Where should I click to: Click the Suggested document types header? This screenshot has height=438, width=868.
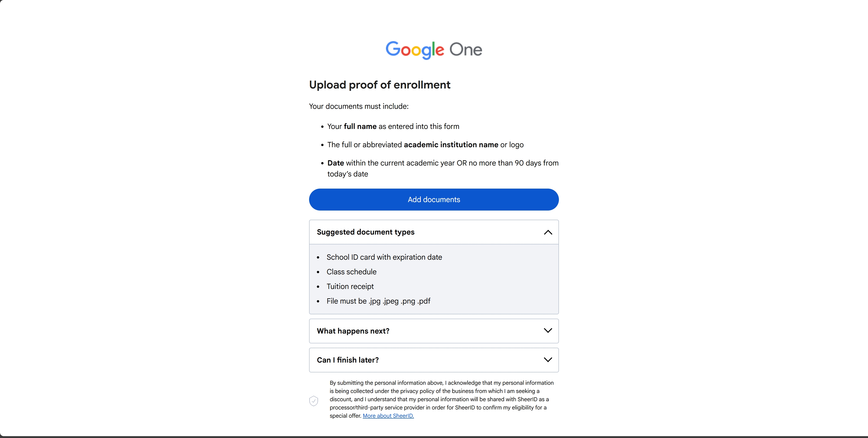pos(434,232)
